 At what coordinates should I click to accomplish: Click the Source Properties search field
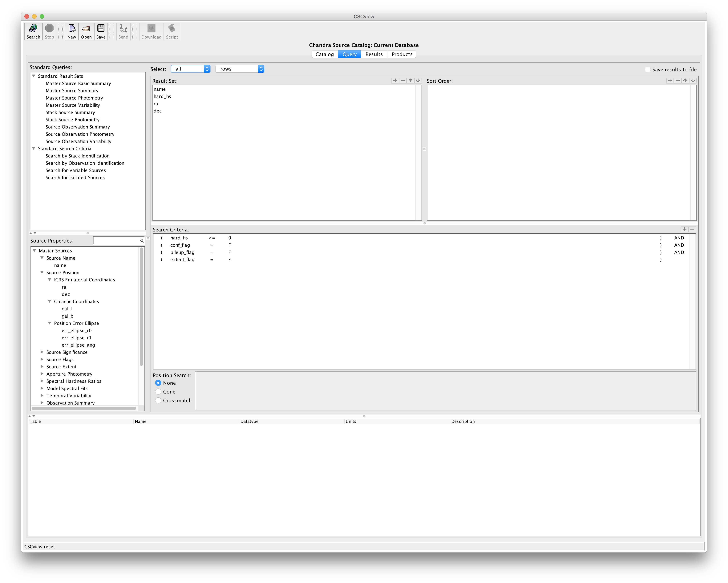(116, 241)
